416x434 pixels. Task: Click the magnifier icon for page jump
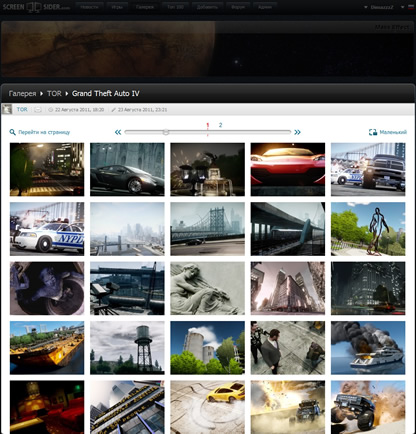(x=12, y=132)
